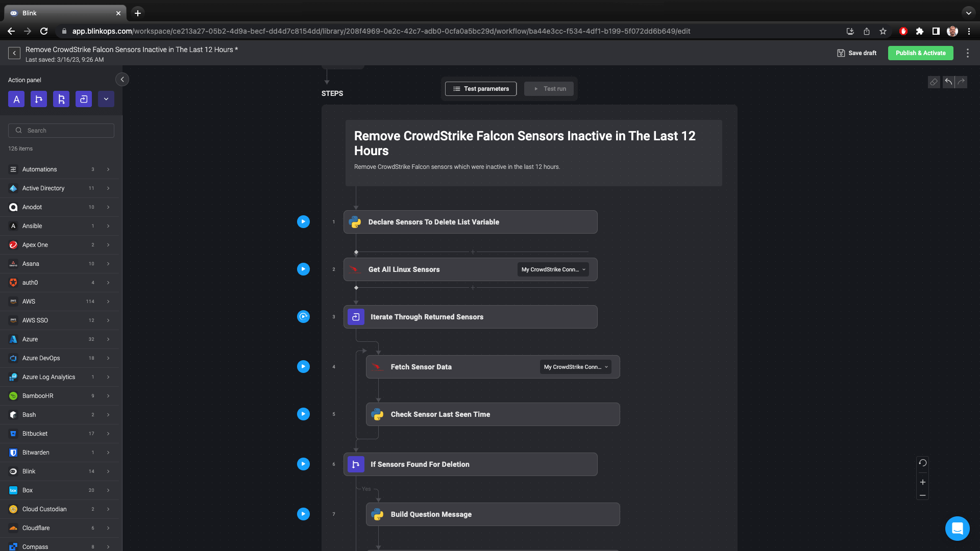
Task: Click Save draft button
Action: [x=857, y=53]
